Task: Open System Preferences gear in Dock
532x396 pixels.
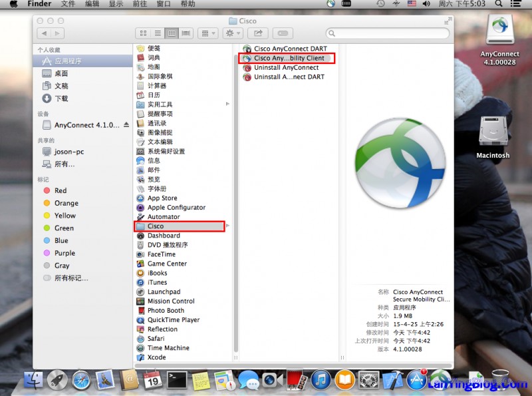Action: [369, 380]
